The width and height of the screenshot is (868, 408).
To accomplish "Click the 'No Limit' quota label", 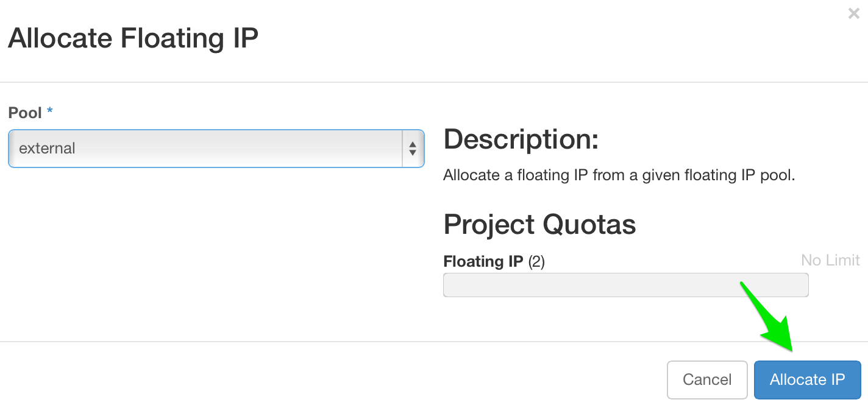I will pos(830,260).
